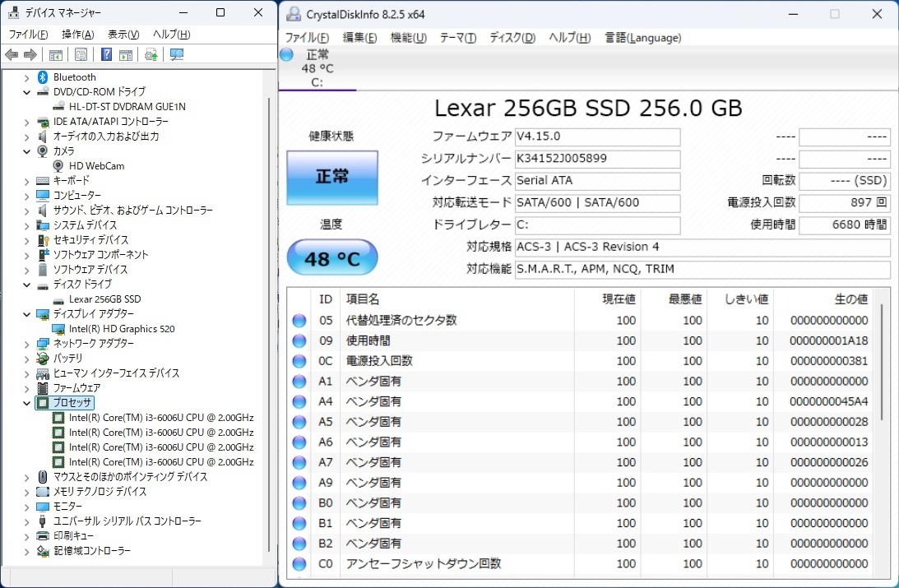
Task: Click Scan for hardware changes icon
Action: click(177, 55)
